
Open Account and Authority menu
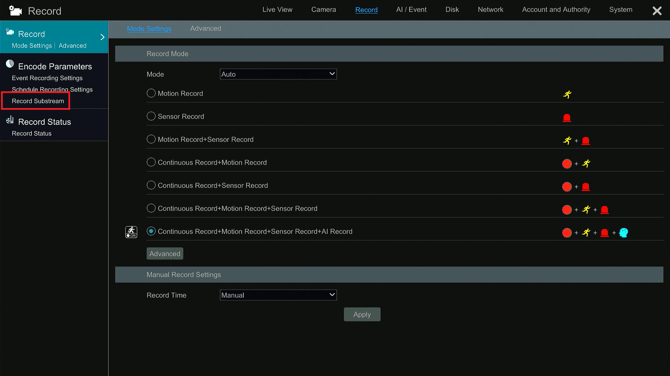click(x=556, y=9)
